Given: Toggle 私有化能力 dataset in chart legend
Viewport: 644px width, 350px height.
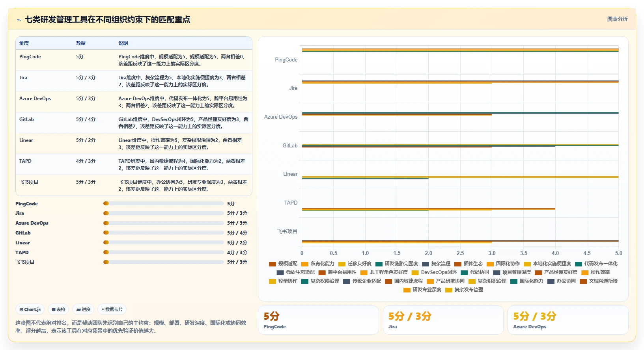Looking at the screenshot, I should click(x=318, y=264).
